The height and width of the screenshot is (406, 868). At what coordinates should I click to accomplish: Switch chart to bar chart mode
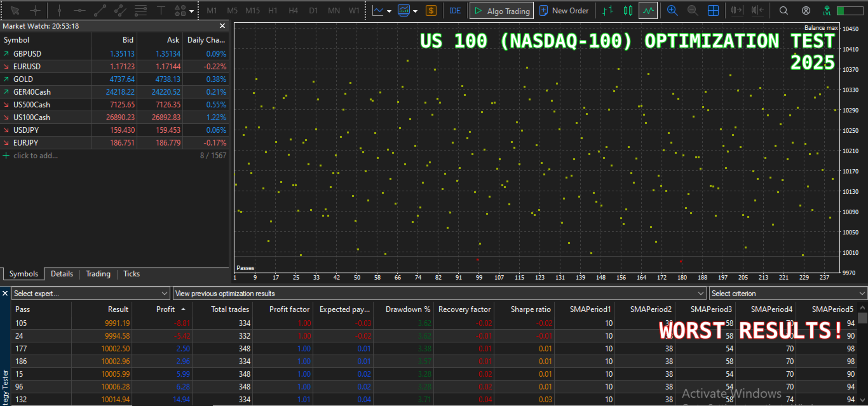[608, 11]
